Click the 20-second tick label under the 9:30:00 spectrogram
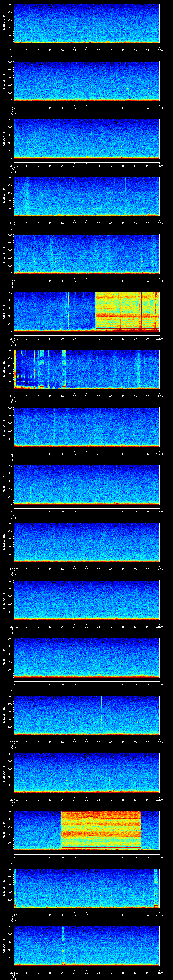Image resolution: width=173 pixels, height=980 pixels. coord(62,972)
